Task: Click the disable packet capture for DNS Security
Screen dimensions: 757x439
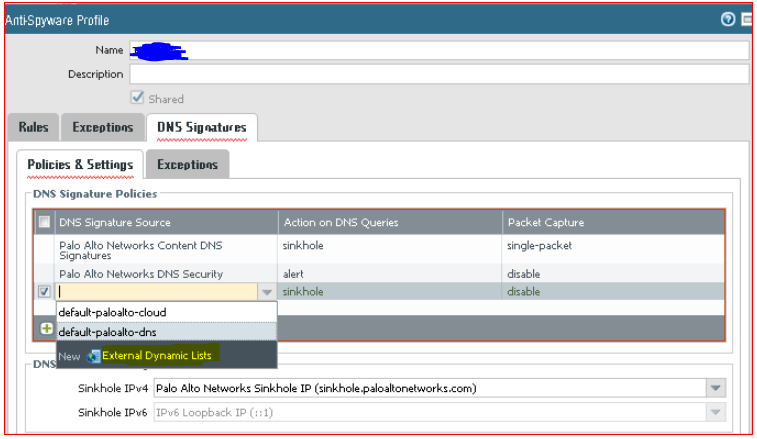Action: point(523,274)
